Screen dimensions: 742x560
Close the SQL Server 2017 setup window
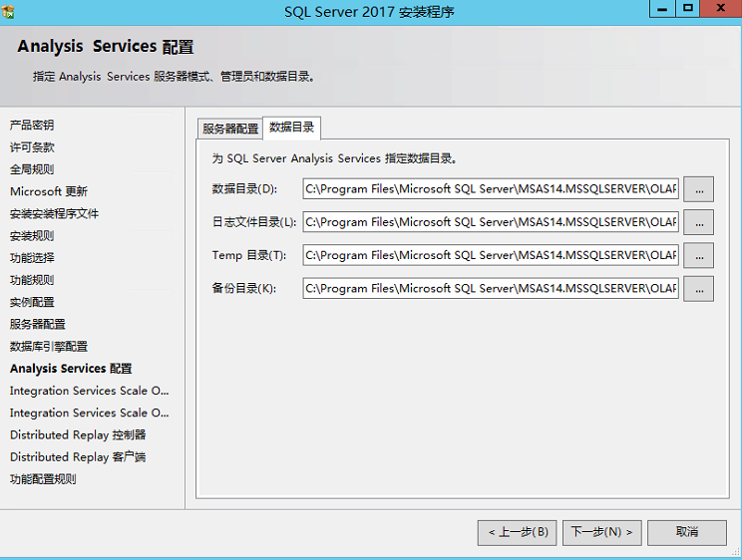pos(721,9)
